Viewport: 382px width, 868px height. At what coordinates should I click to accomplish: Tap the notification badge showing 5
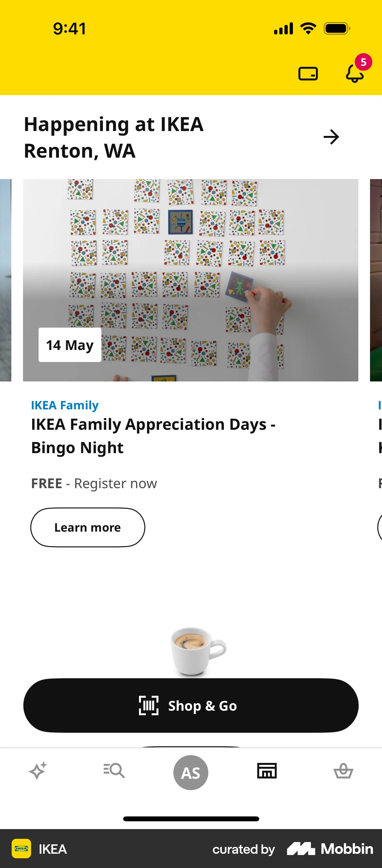(x=363, y=62)
